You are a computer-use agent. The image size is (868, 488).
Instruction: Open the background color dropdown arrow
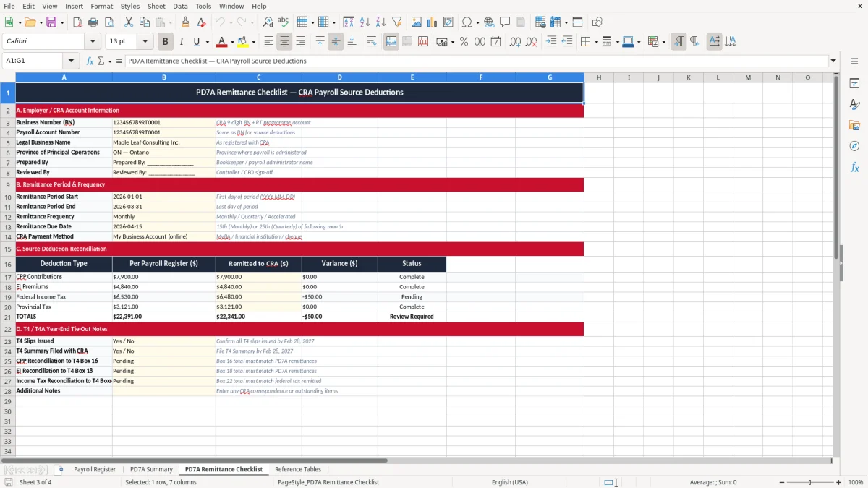(x=253, y=42)
